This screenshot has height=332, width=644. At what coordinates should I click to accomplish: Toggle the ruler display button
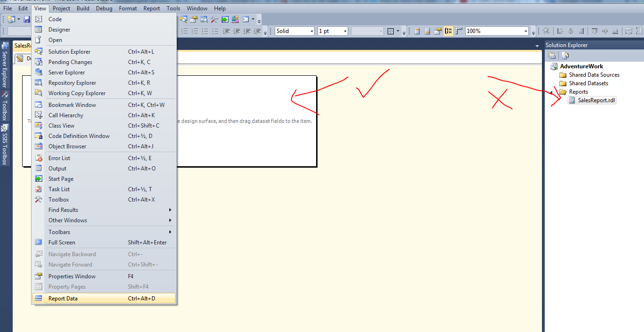coord(459,31)
